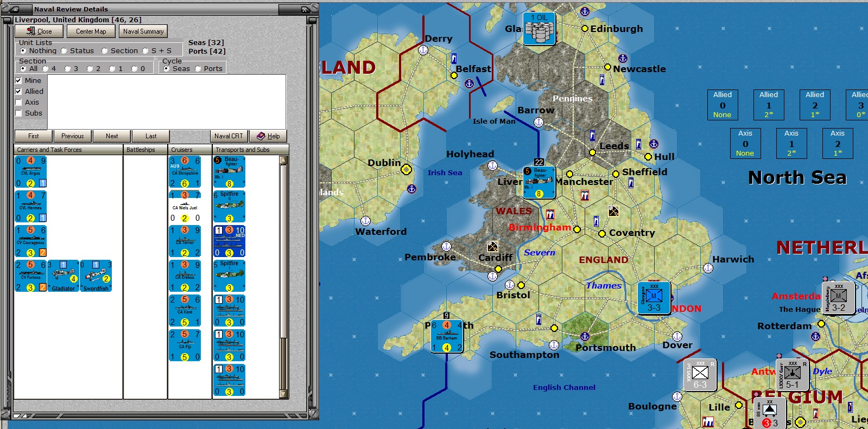Click the 1 OIL counter near Glasgow
The image size is (868, 429).
[539, 29]
